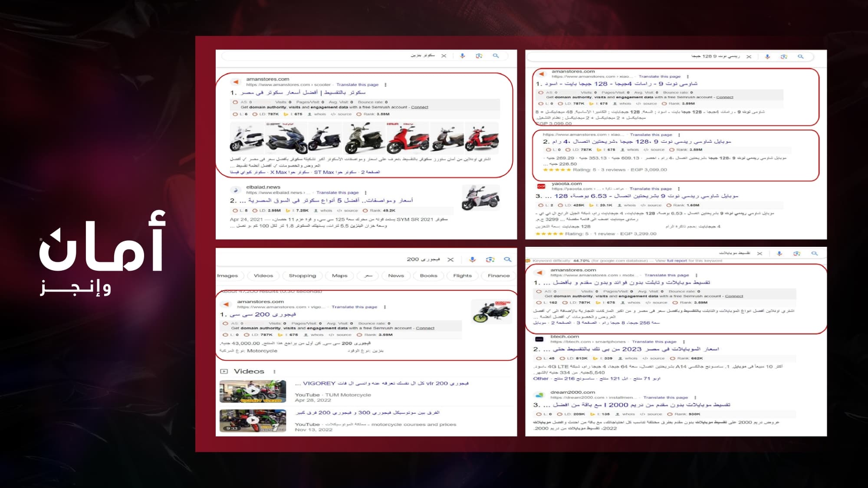Tap the microphone in the Redmi Note 9 panel

click(x=767, y=57)
